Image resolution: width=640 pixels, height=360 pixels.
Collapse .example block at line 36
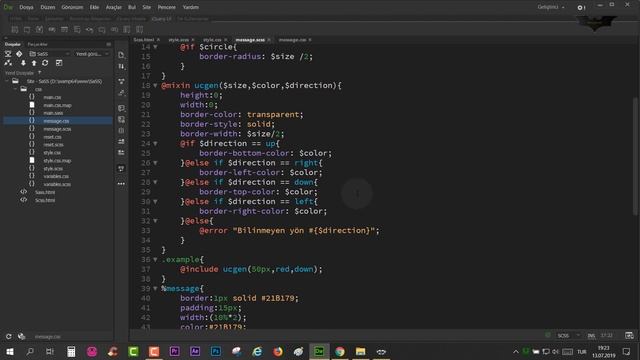[156, 260]
